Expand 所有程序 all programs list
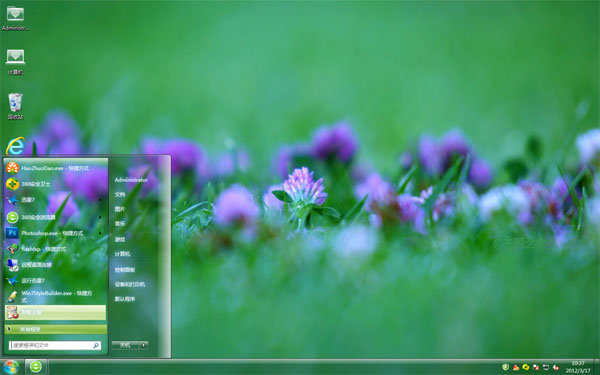This screenshot has height=375, width=600. (56, 329)
